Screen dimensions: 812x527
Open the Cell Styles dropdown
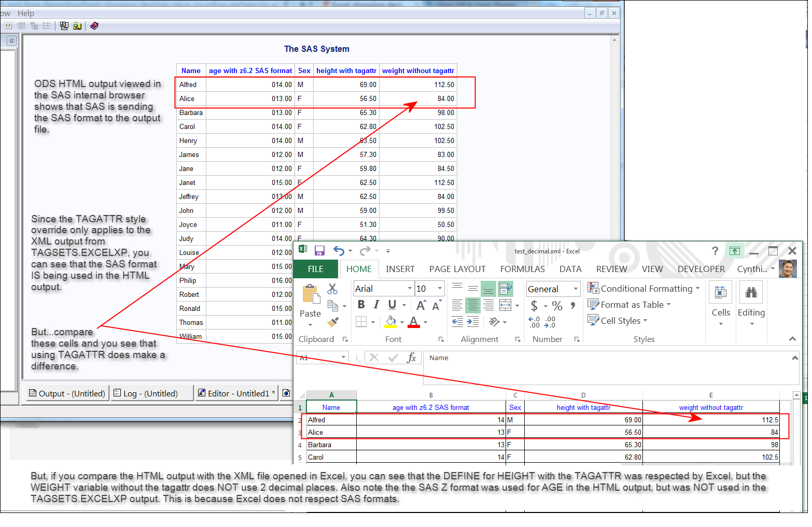[x=618, y=321]
